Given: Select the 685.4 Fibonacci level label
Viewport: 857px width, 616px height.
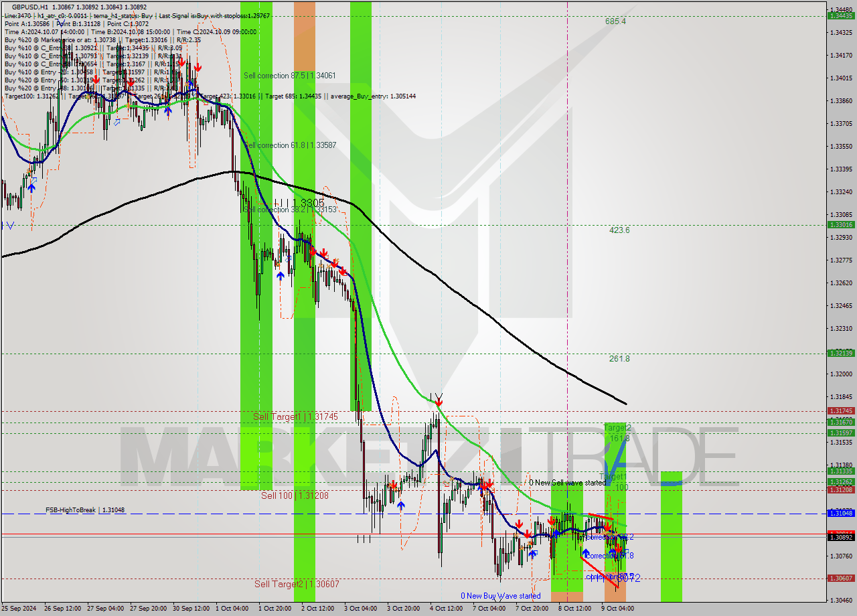Looking at the screenshot, I should [x=616, y=21].
